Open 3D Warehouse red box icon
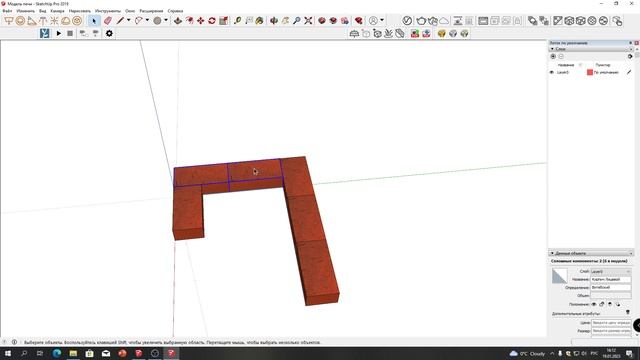This screenshot has width=640, height=360. click(x=322, y=20)
